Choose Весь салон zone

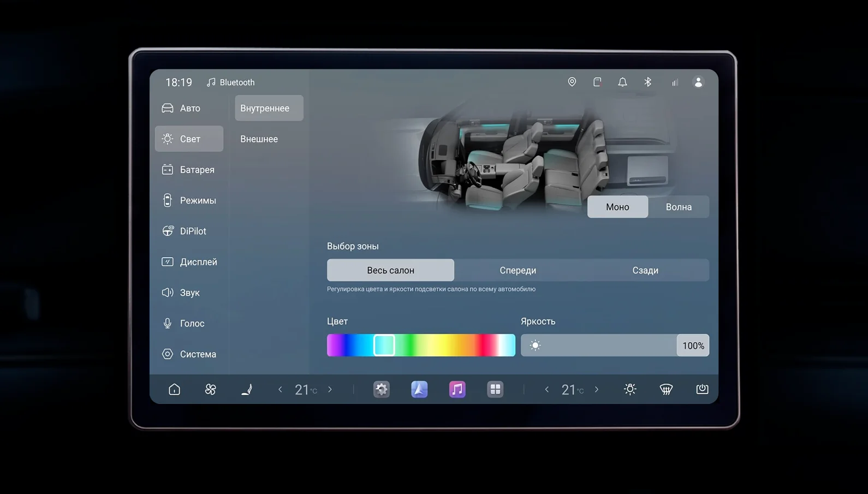pos(390,270)
